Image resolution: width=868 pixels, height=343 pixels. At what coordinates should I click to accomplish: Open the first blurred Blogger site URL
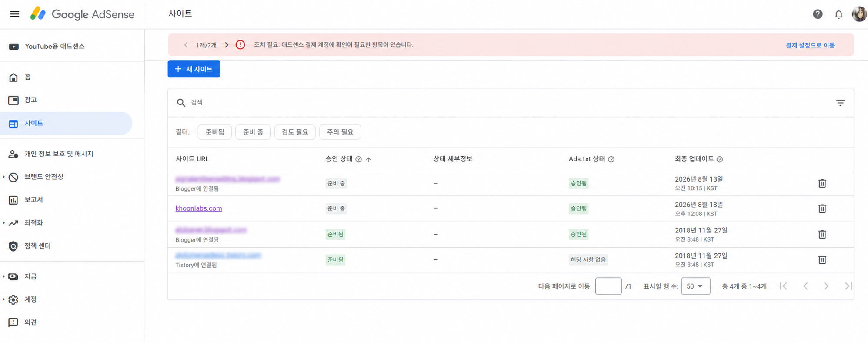coord(227,179)
